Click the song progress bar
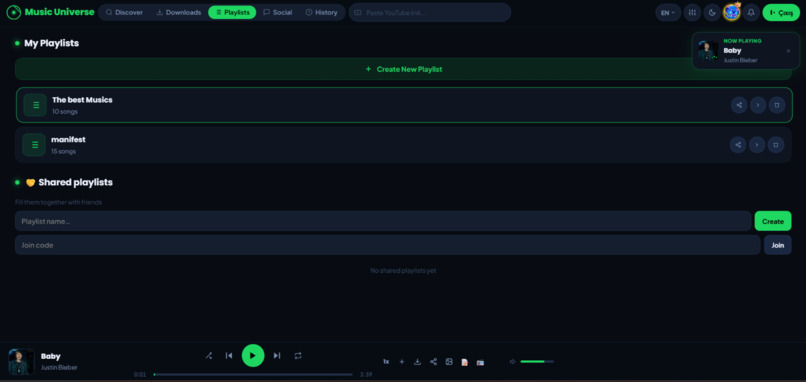This screenshot has height=382, width=806. [x=253, y=374]
